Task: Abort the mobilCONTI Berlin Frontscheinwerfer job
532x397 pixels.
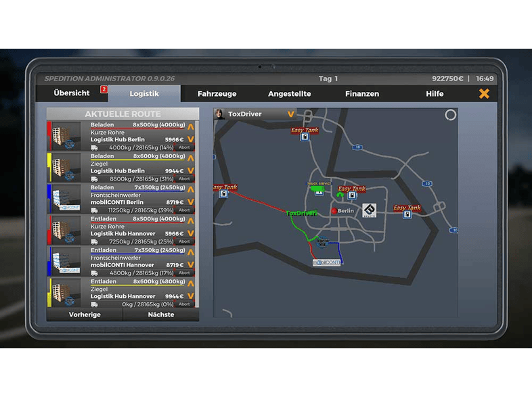Action: pyautogui.click(x=184, y=210)
